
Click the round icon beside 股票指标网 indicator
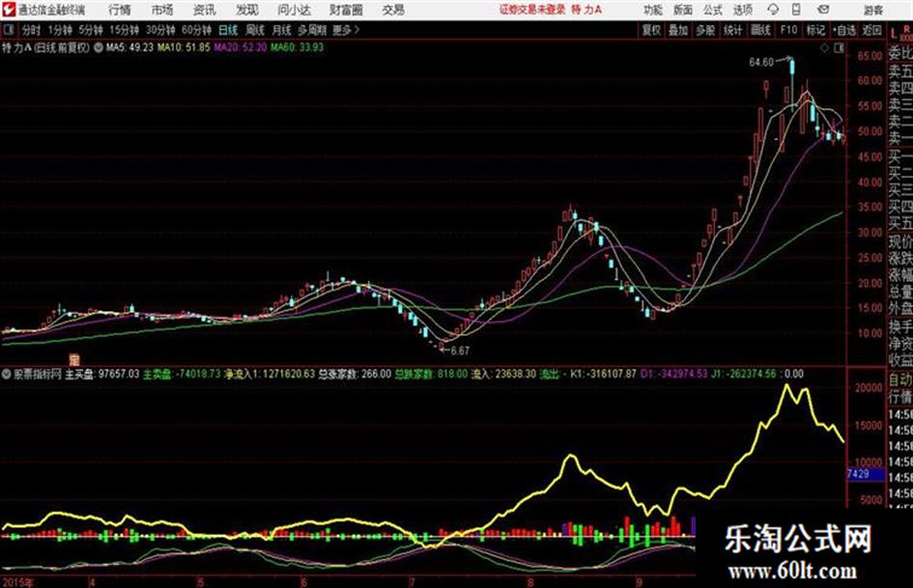pos(7,374)
